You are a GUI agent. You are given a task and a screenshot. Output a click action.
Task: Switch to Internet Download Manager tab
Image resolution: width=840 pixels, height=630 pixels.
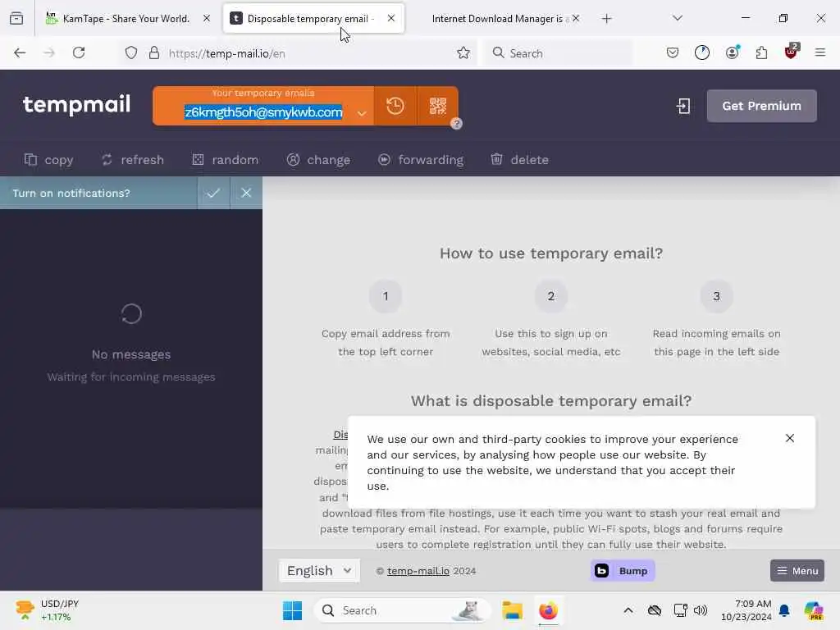pyautogui.click(x=497, y=19)
